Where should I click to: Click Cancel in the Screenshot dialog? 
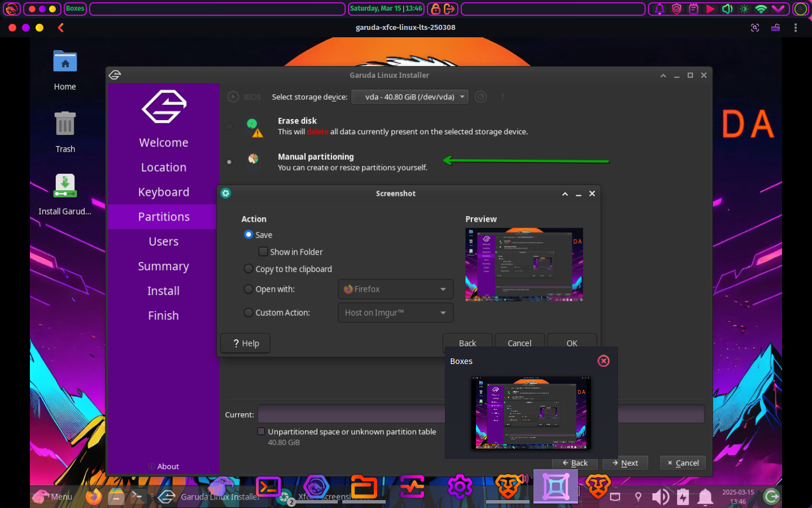(x=519, y=341)
